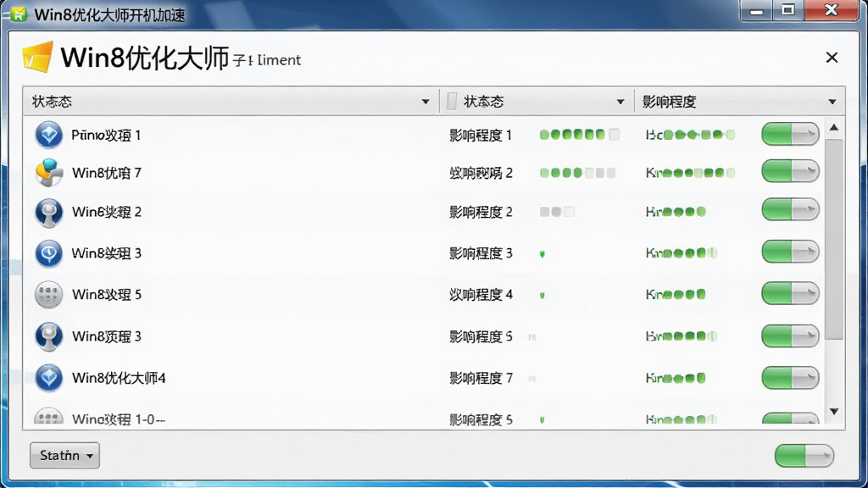This screenshot has height=488, width=868.
Task: Check the checkbox in second 状态 header
Action: click(452, 102)
